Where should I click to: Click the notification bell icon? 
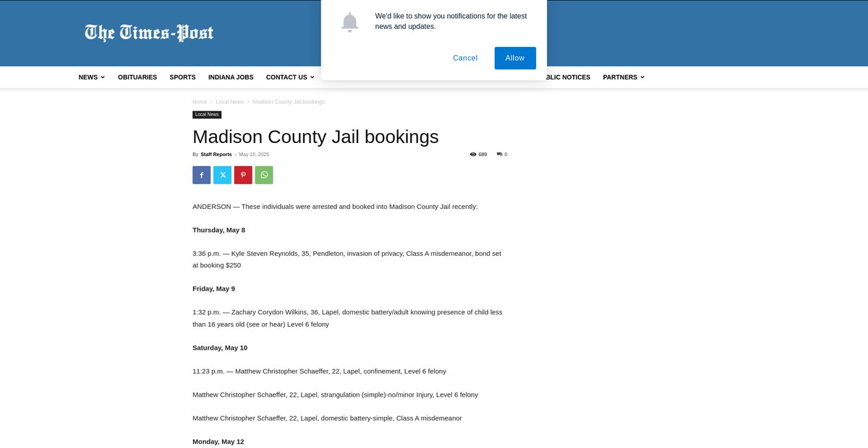(x=349, y=22)
